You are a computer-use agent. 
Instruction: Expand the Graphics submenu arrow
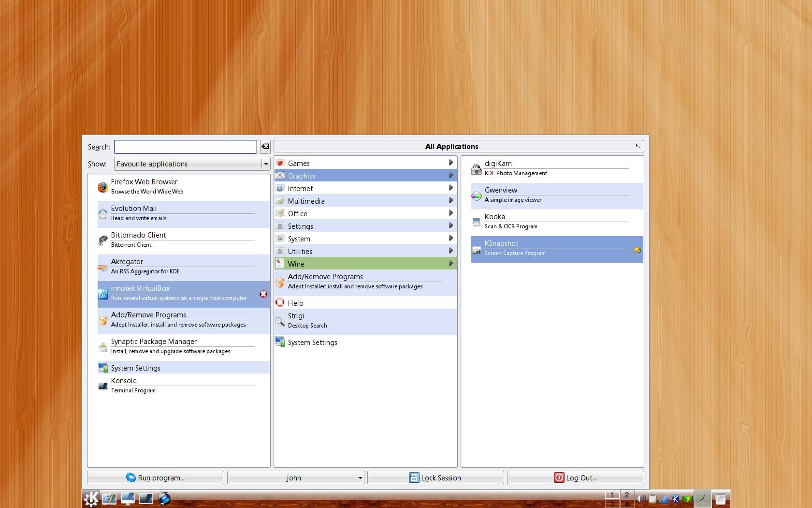(x=450, y=175)
